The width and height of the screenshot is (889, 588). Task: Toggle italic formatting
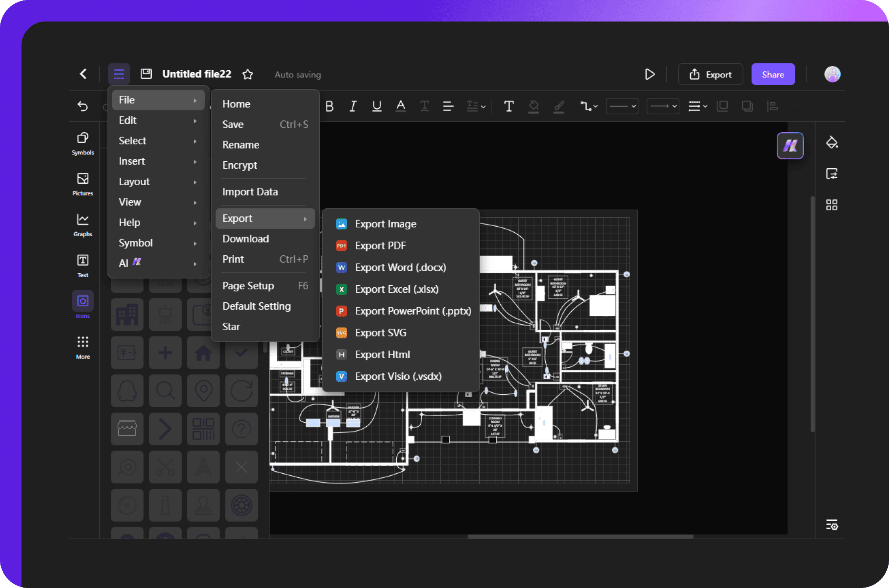point(352,106)
